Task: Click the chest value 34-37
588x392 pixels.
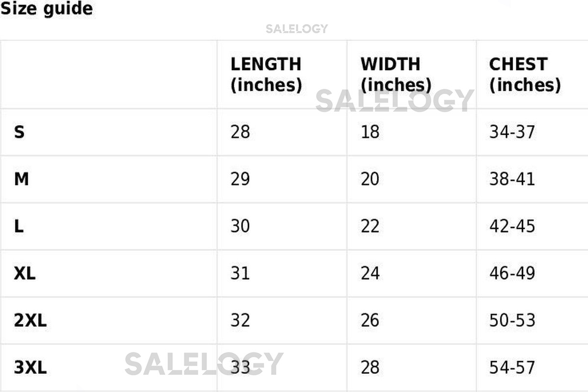Action: (512, 132)
